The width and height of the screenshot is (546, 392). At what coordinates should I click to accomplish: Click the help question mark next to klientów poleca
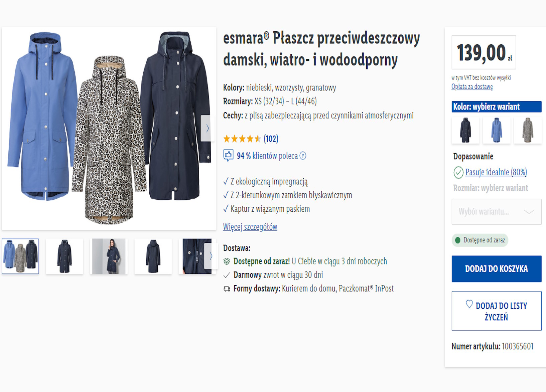(303, 156)
